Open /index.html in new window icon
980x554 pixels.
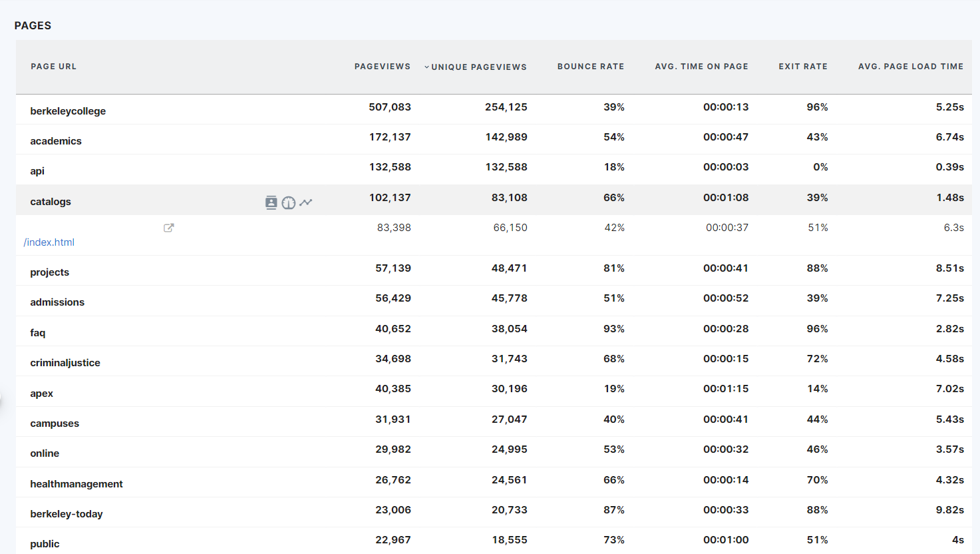(169, 228)
